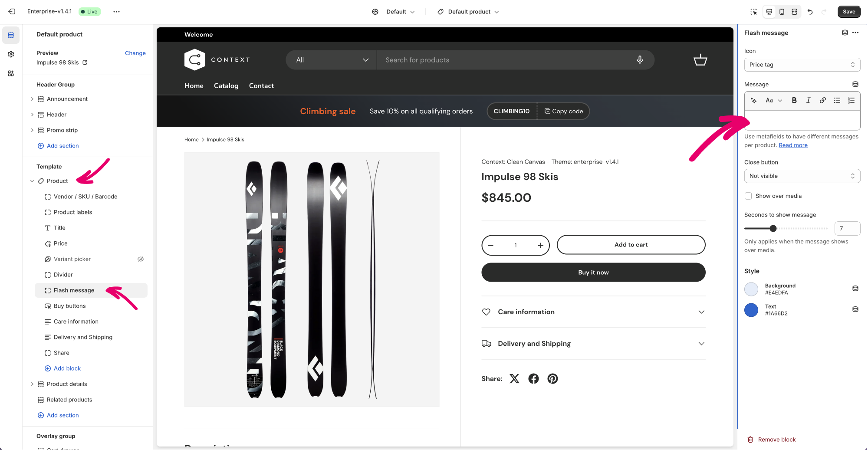Screen dimensions: 868x450
Task: Insert link in message editor
Action: (822, 100)
